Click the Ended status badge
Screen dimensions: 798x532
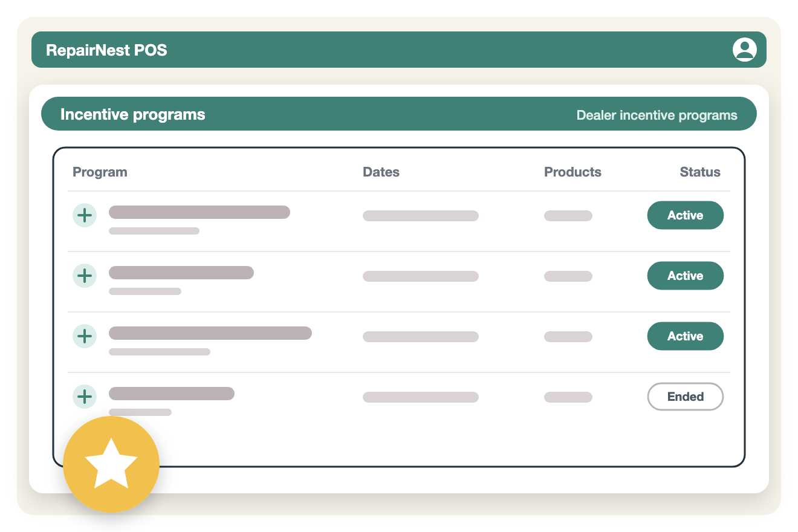tap(686, 397)
